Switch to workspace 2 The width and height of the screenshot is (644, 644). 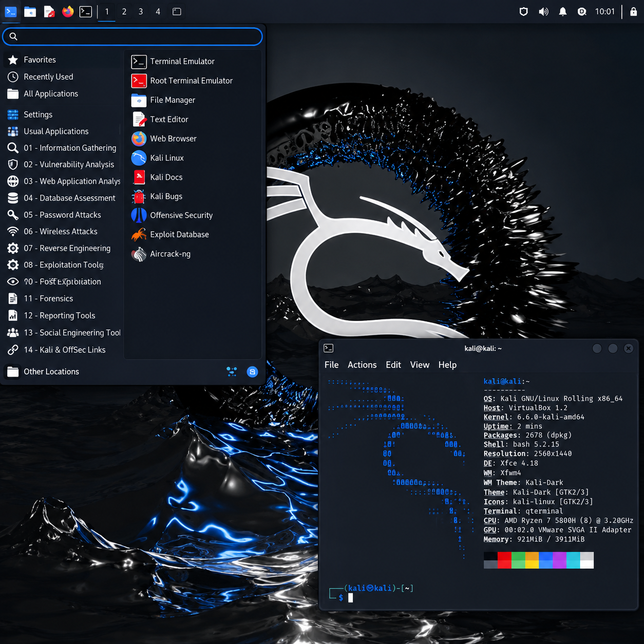pyautogui.click(x=124, y=11)
